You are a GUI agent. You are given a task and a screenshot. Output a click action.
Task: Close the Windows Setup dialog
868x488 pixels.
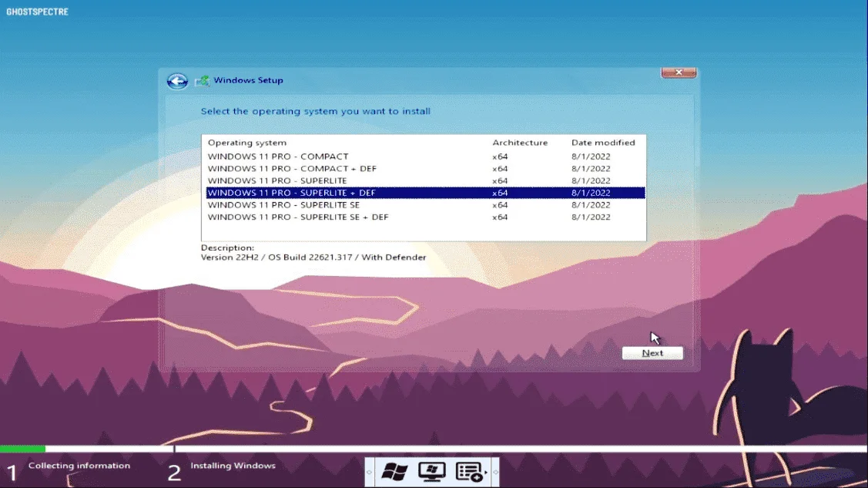pyautogui.click(x=679, y=72)
